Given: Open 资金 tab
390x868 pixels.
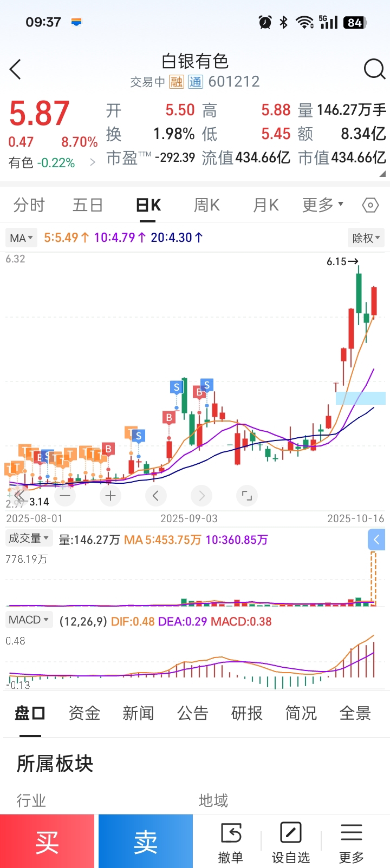Looking at the screenshot, I should pos(84,713).
